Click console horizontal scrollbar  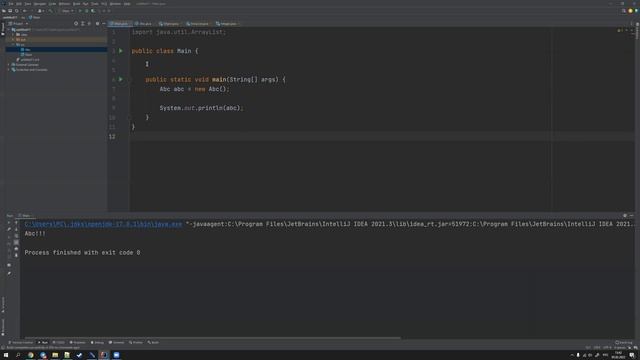click(212, 338)
